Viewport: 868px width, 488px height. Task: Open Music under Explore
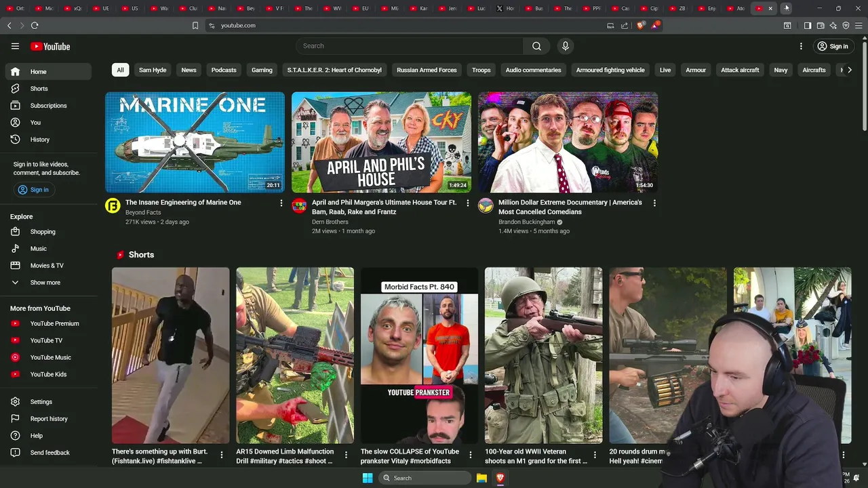pyautogui.click(x=48, y=249)
